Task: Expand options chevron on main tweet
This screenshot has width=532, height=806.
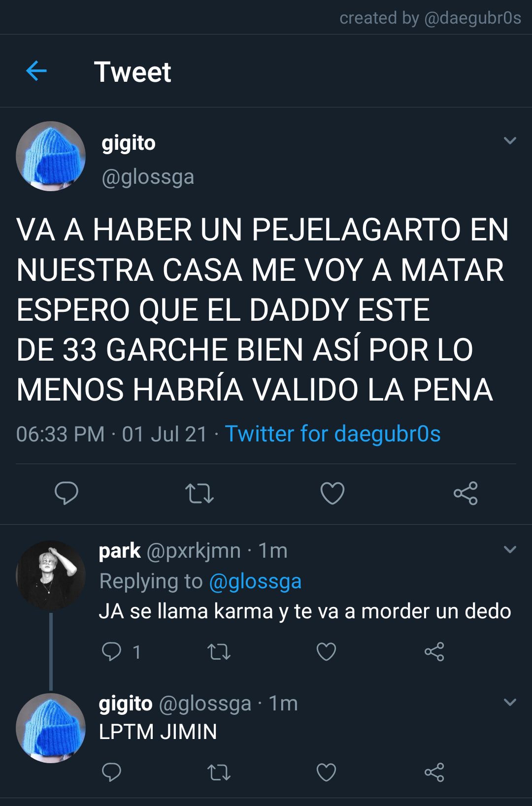Action: click(510, 141)
